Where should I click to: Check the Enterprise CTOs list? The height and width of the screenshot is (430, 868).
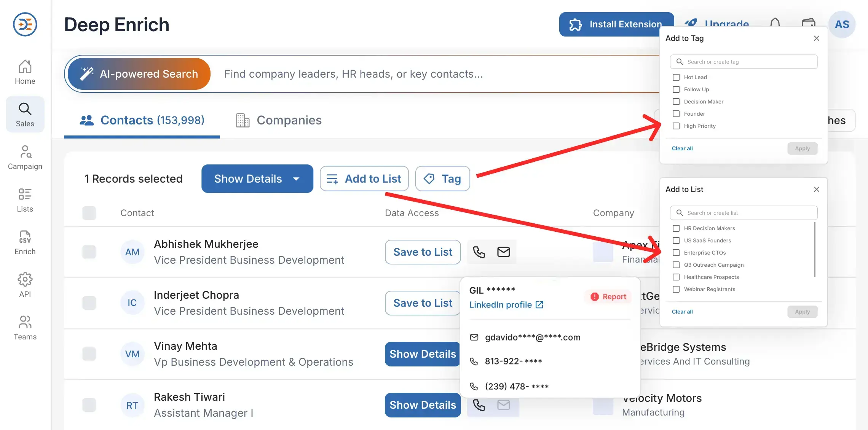click(676, 253)
